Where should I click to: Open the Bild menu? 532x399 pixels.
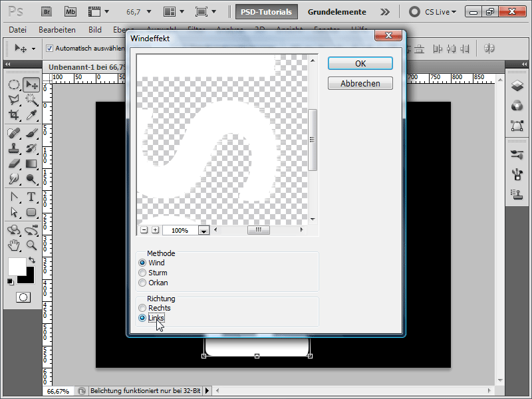[x=95, y=30]
